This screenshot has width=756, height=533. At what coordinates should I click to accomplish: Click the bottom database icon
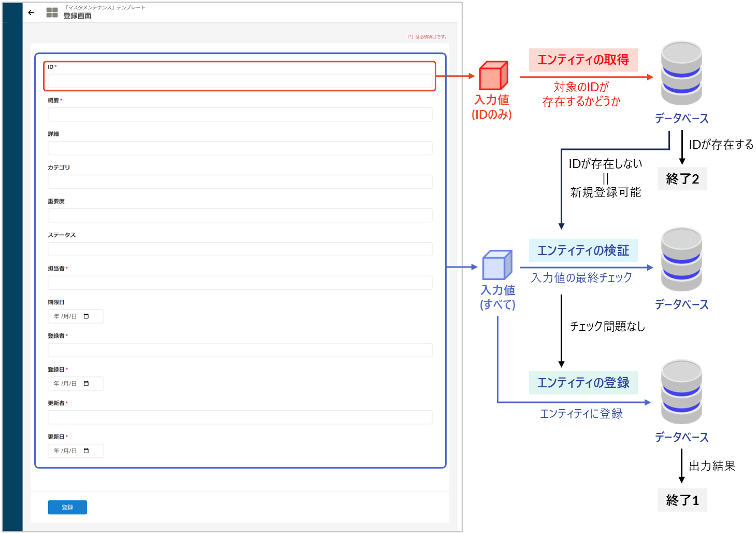click(681, 392)
